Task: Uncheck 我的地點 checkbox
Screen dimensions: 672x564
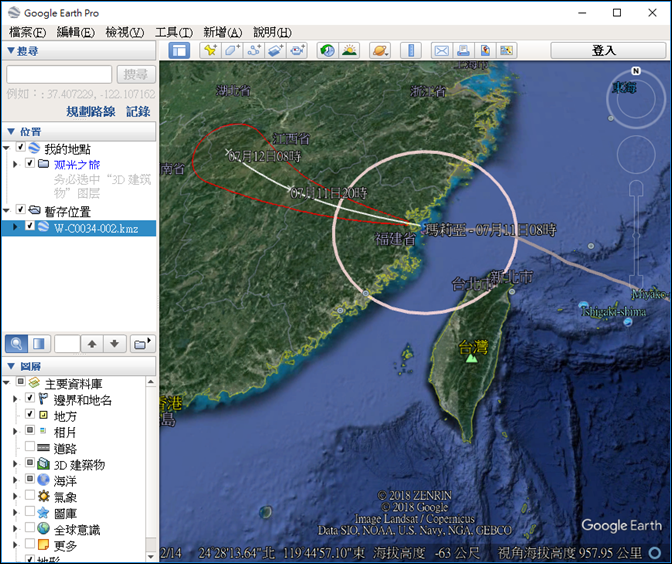Action: pos(20,147)
